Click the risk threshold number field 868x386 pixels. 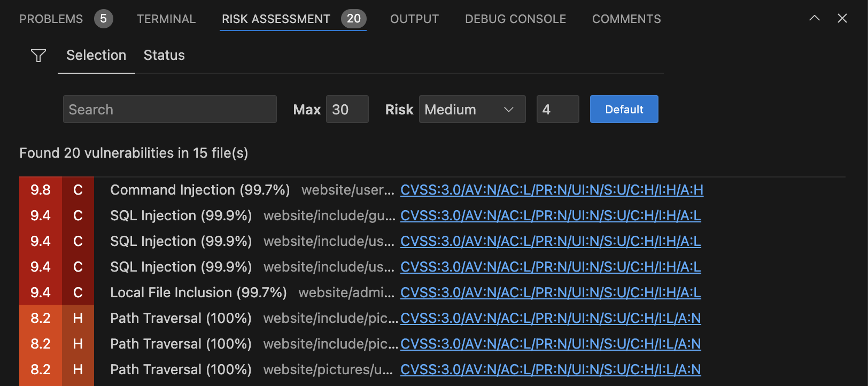[557, 110]
